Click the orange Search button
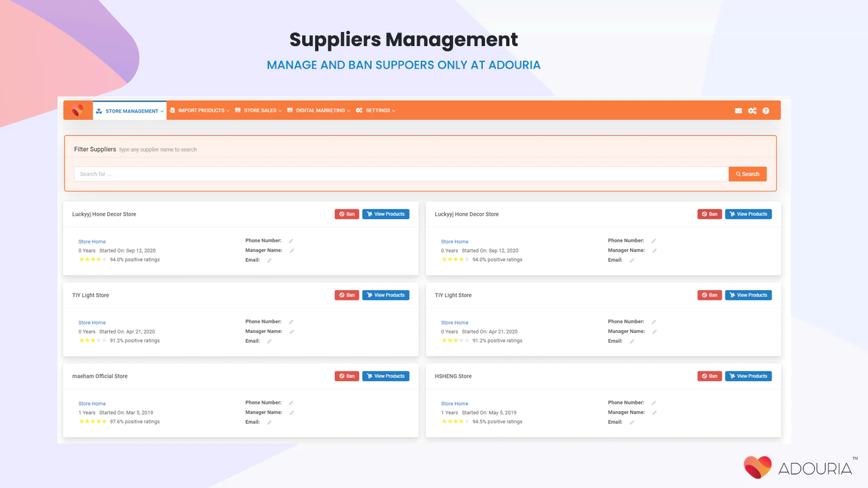 (748, 174)
